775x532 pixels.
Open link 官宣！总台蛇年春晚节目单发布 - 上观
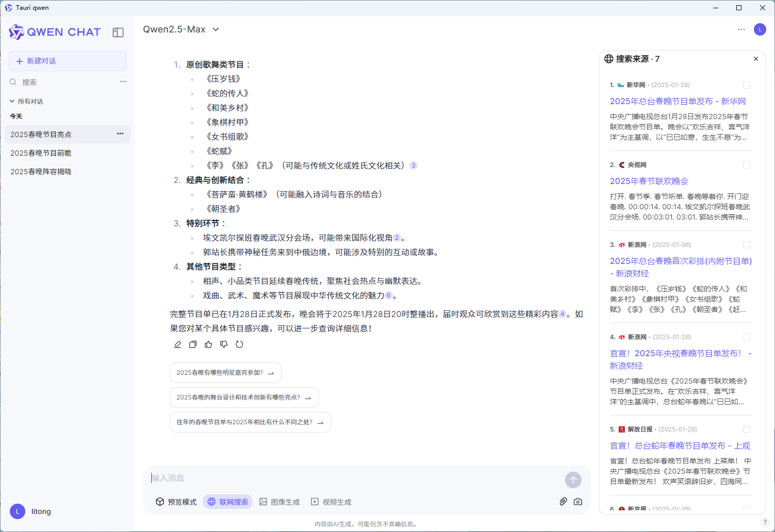pyautogui.click(x=680, y=445)
